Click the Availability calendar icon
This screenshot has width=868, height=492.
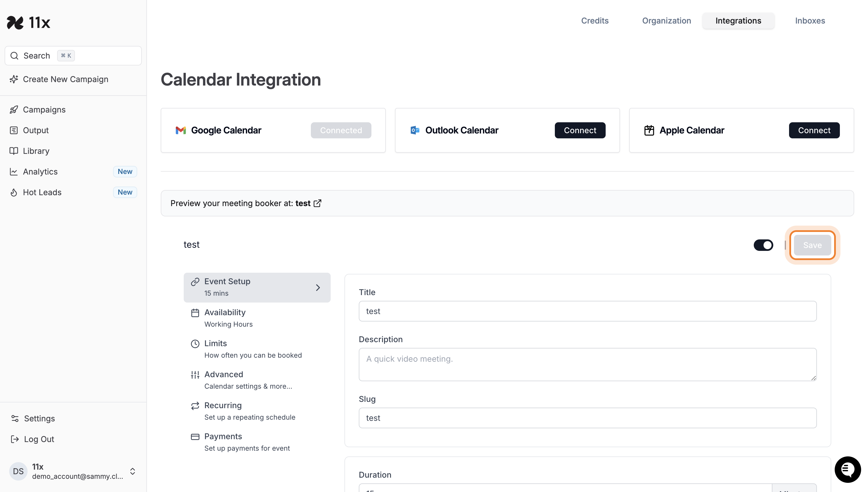pyautogui.click(x=195, y=313)
